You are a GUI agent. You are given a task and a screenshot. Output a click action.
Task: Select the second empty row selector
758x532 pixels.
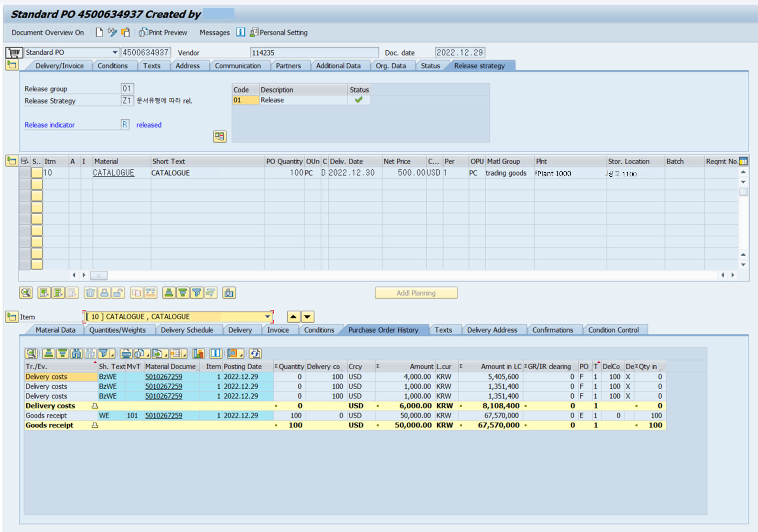tap(25, 196)
